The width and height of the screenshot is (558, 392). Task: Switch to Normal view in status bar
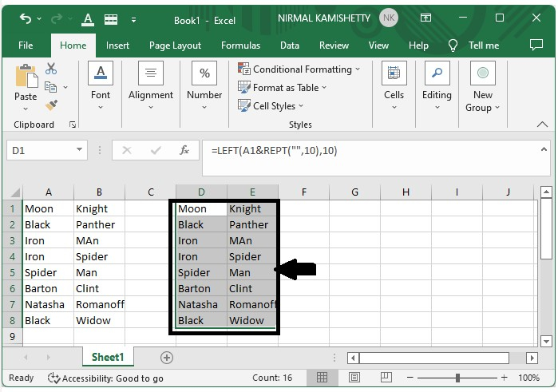(x=323, y=378)
